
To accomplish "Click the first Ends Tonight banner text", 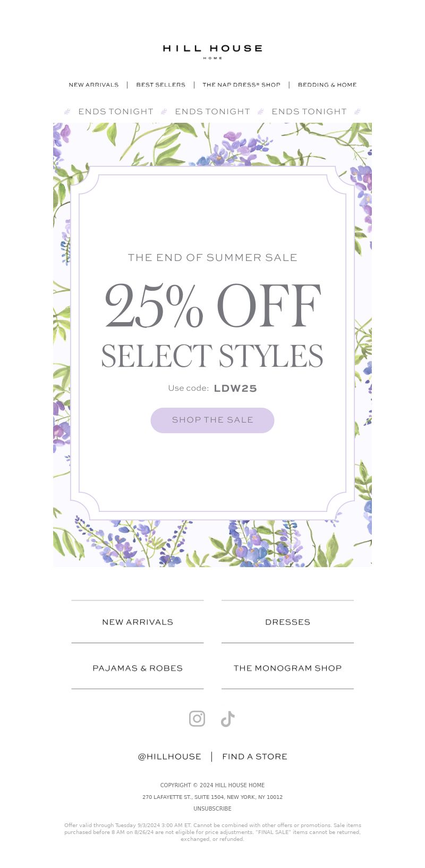I will [x=116, y=112].
